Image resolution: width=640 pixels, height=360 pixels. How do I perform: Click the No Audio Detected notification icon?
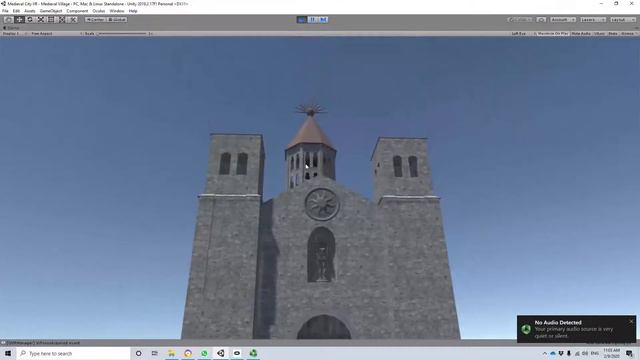526,329
